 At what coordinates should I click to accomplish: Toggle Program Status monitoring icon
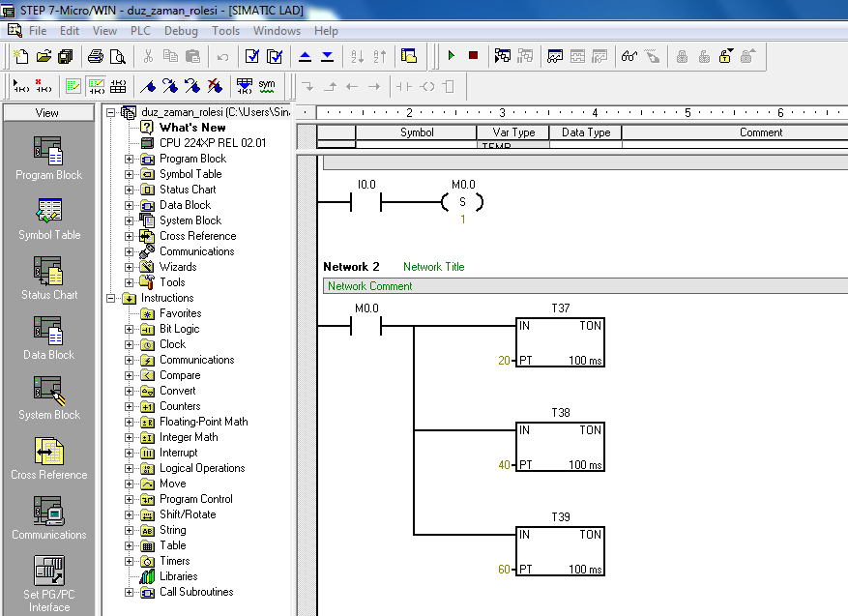(503, 56)
